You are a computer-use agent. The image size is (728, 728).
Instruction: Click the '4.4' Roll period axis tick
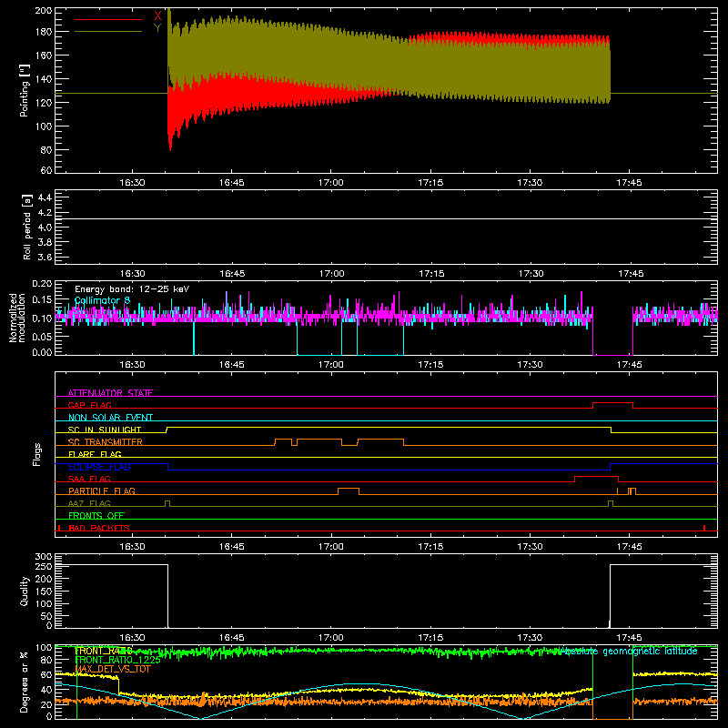[45, 197]
